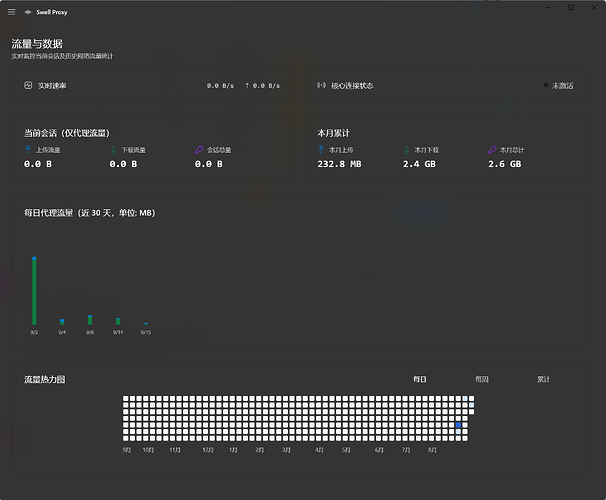Switch heatmap to the 每日 daily view
Image resolution: width=606 pixels, height=500 pixels.
click(420, 379)
